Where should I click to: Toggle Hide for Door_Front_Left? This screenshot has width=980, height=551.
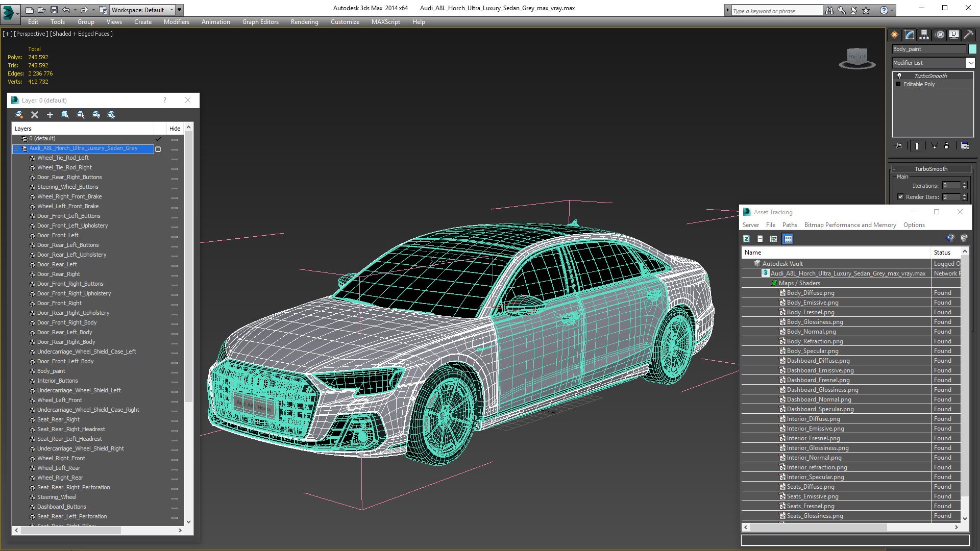(x=175, y=236)
